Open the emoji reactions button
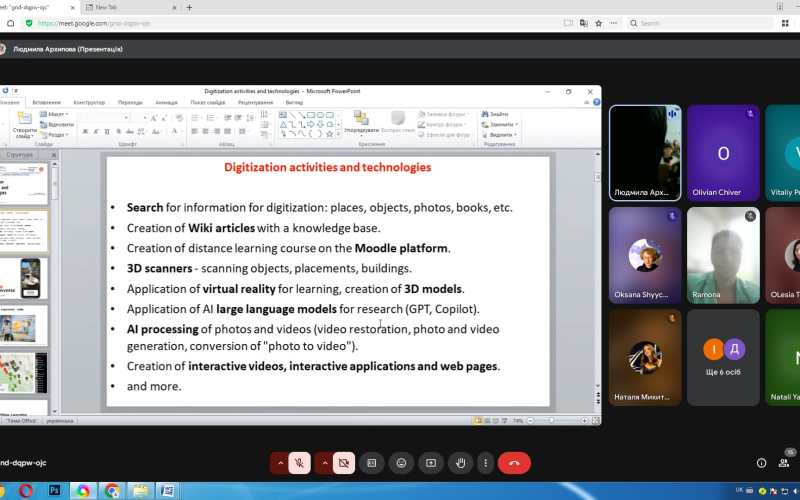The image size is (800, 500). click(x=402, y=463)
